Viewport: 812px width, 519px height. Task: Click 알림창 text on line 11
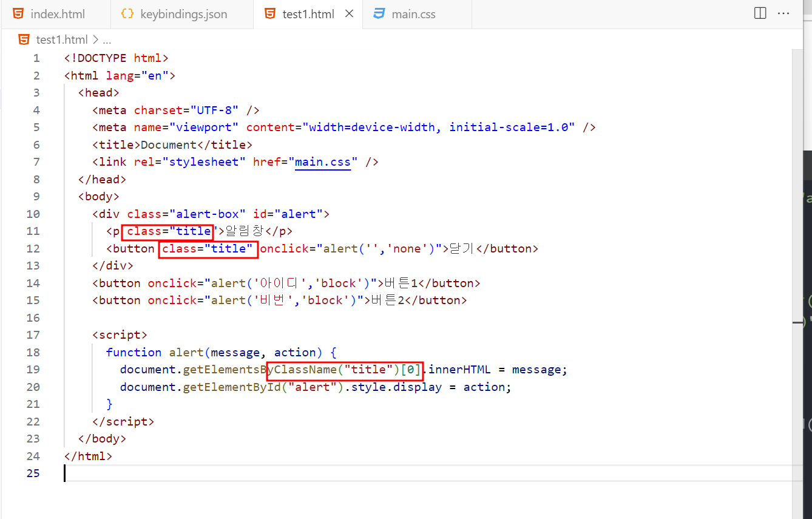pyautogui.click(x=245, y=231)
